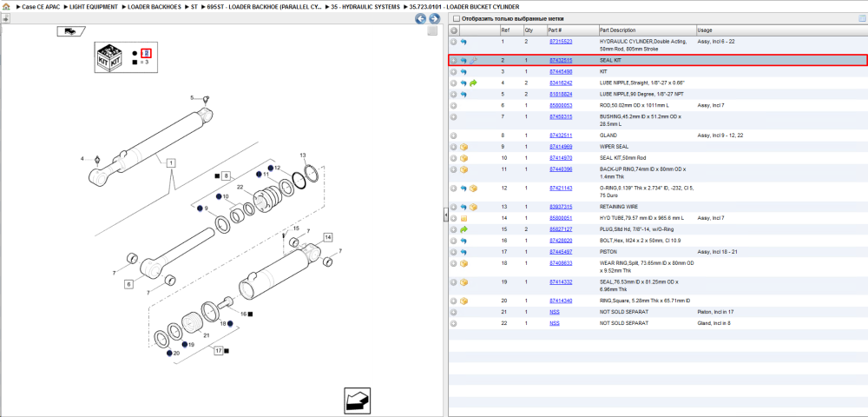Image resolution: width=868 pixels, height=417 pixels.
Task: Open part number link 85827127
Action: pyautogui.click(x=560, y=229)
